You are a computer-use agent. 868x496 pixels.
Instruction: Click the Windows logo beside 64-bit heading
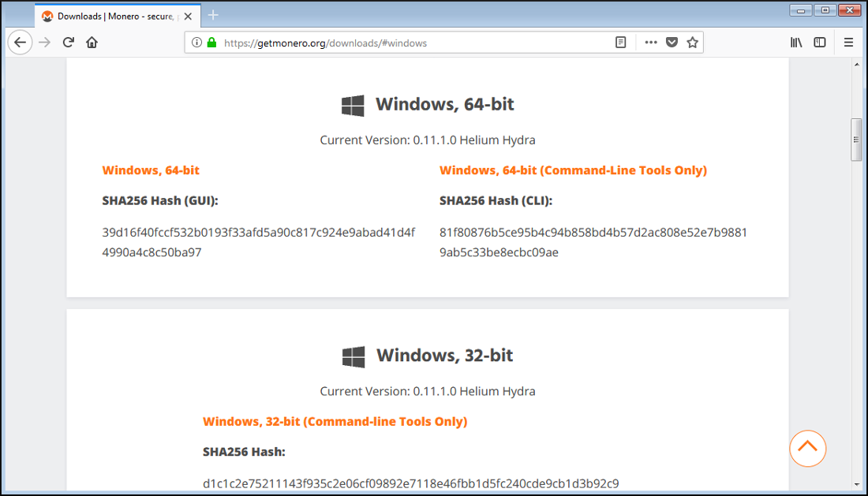coord(353,105)
